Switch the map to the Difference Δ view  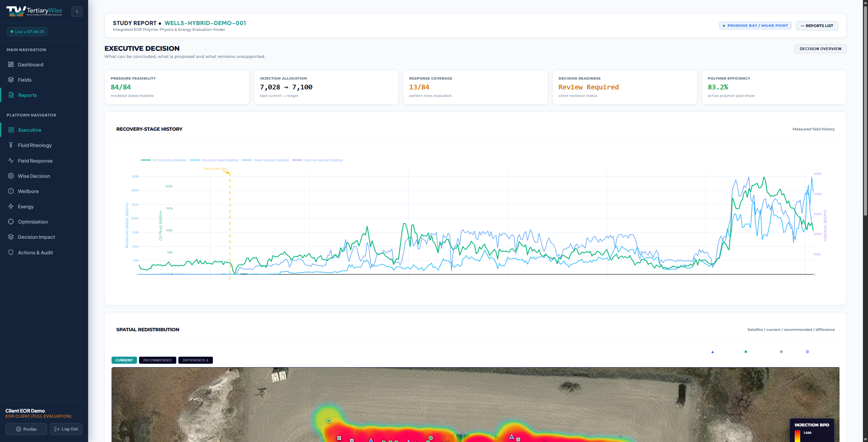click(196, 360)
